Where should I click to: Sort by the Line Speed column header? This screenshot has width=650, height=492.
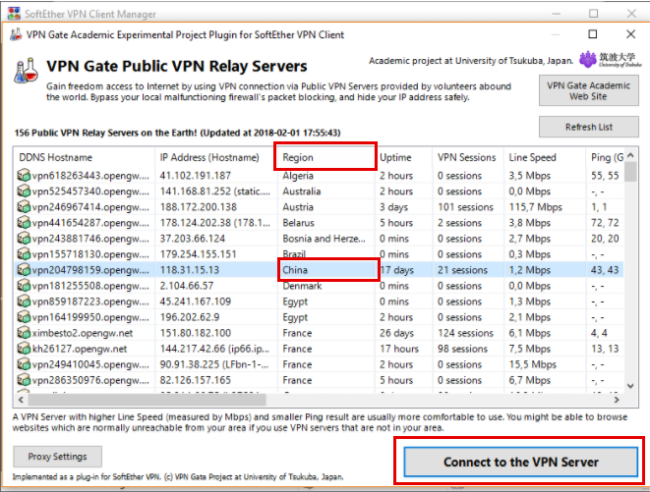pos(545,158)
